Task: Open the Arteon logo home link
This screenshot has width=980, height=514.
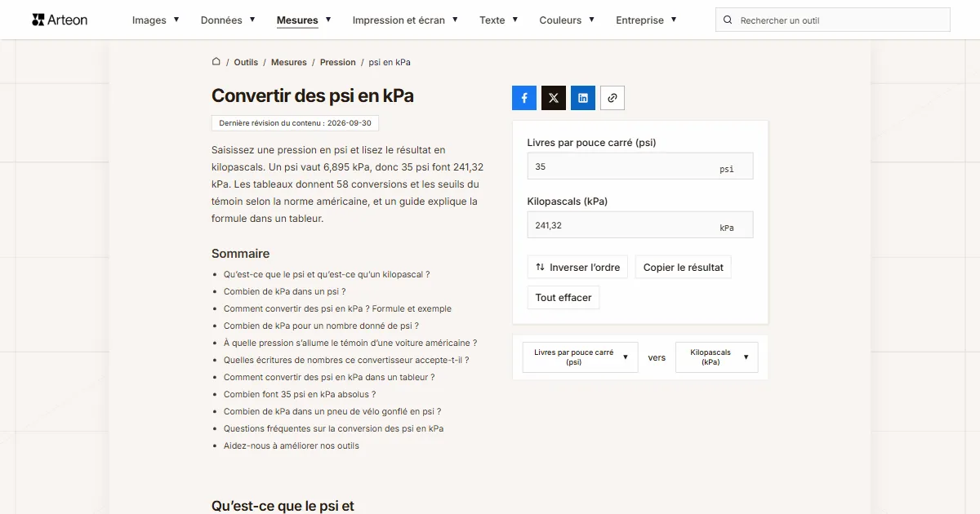Action: (60, 20)
